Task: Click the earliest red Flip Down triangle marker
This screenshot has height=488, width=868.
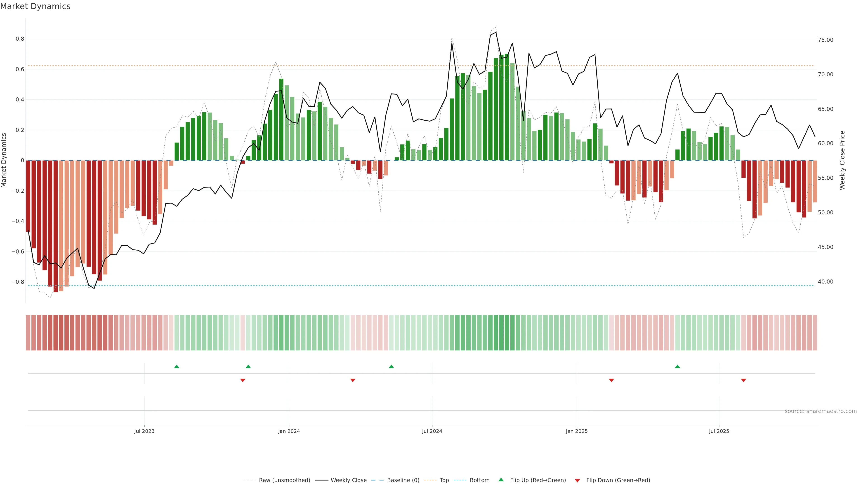Action: 243,380
